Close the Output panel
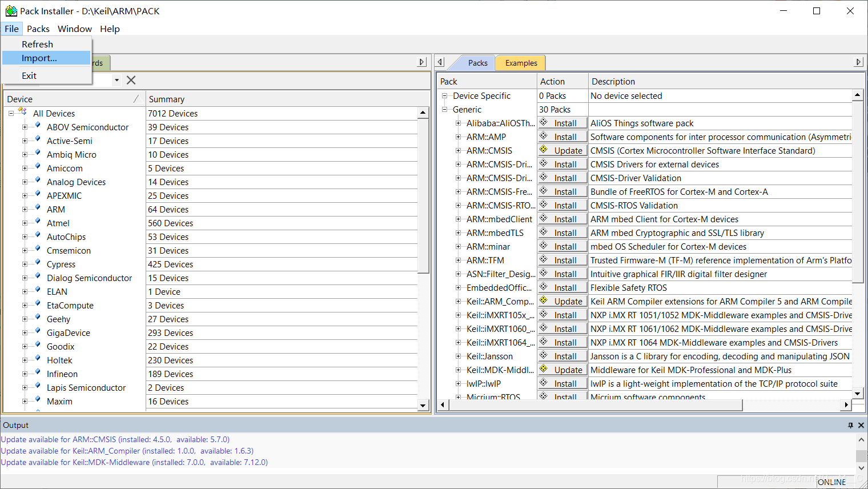This screenshot has height=489, width=868. (x=861, y=425)
